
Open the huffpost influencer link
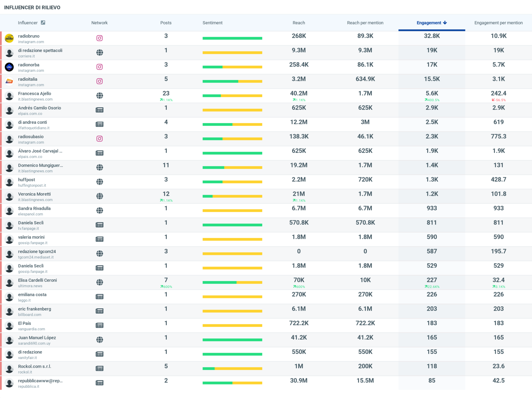[x=27, y=180]
